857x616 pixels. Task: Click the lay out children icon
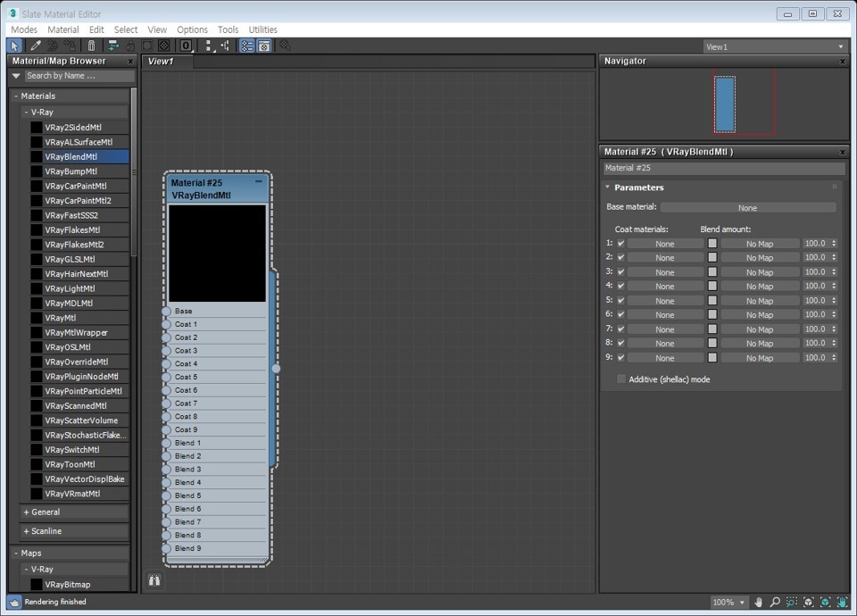tap(225, 46)
